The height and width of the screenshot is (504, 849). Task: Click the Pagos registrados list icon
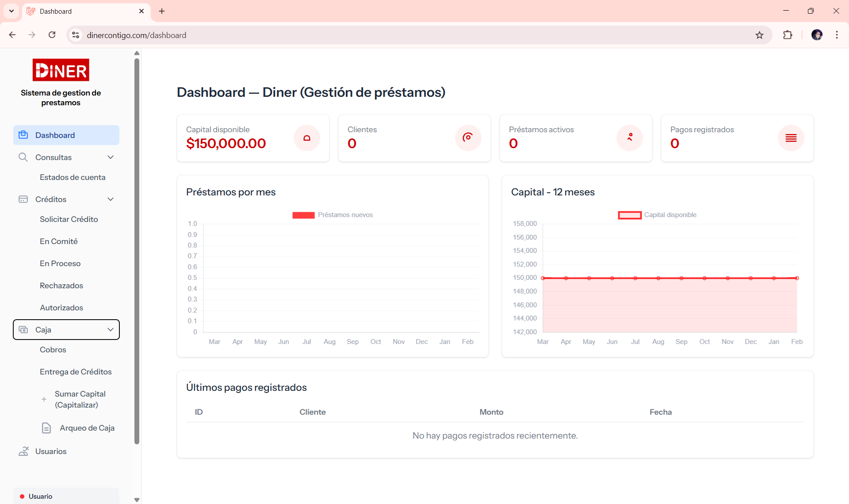pos(791,138)
